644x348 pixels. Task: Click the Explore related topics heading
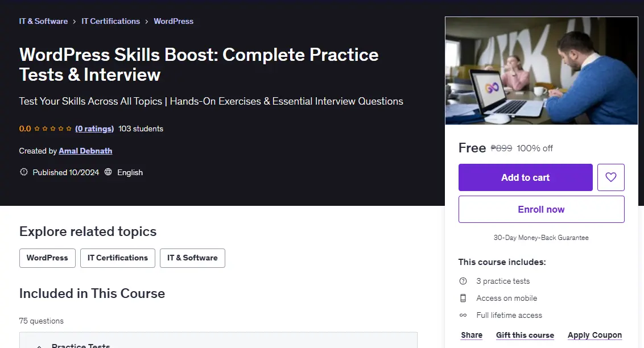tap(88, 231)
